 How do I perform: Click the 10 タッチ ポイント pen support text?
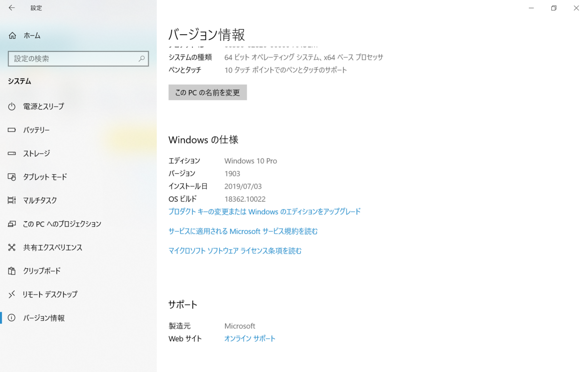point(286,70)
